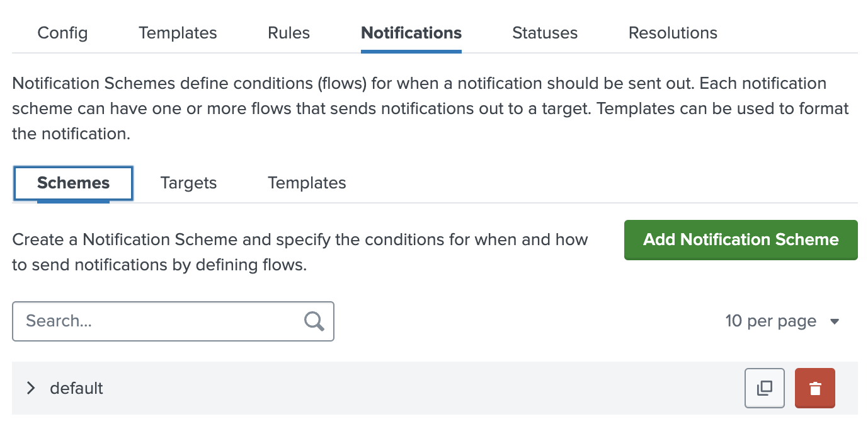868x431 pixels.
Task: Collapse the default notification scheme entry
Action: click(x=30, y=388)
